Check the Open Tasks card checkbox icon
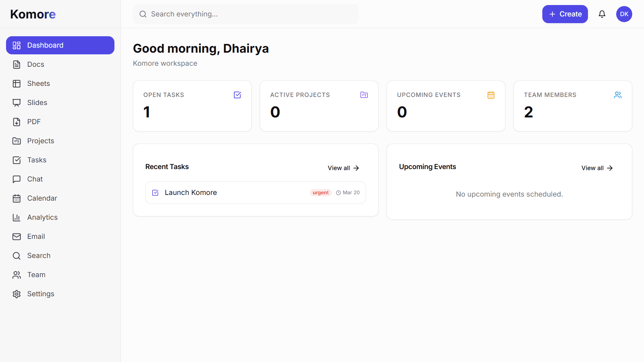644x362 pixels. [x=237, y=95]
